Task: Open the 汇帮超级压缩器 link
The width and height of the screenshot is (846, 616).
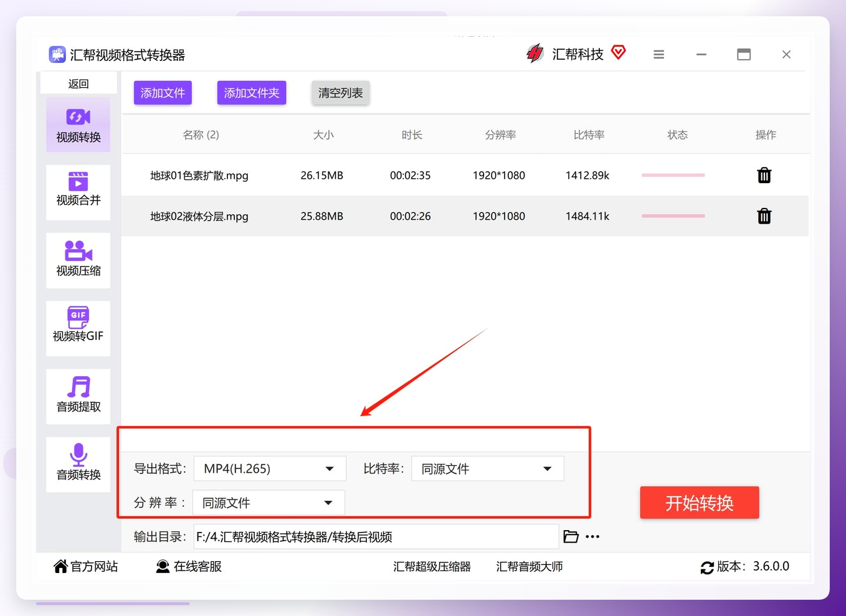Action: click(x=432, y=567)
